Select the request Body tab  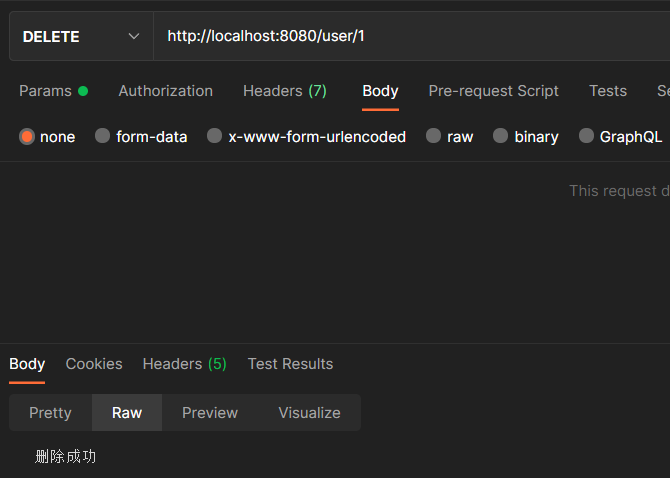pyautogui.click(x=380, y=91)
